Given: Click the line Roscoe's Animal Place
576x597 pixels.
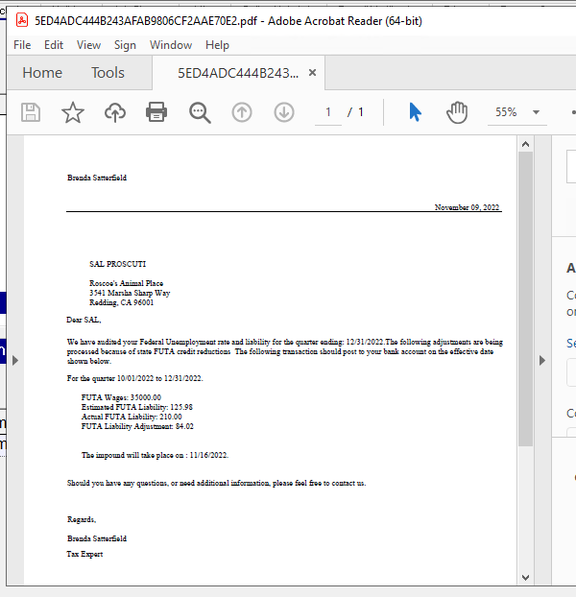Looking at the screenshot, I should click(126, 283).
